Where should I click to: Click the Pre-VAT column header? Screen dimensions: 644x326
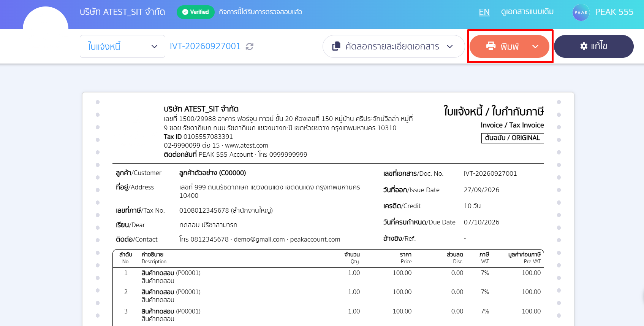tap(524, 258)
